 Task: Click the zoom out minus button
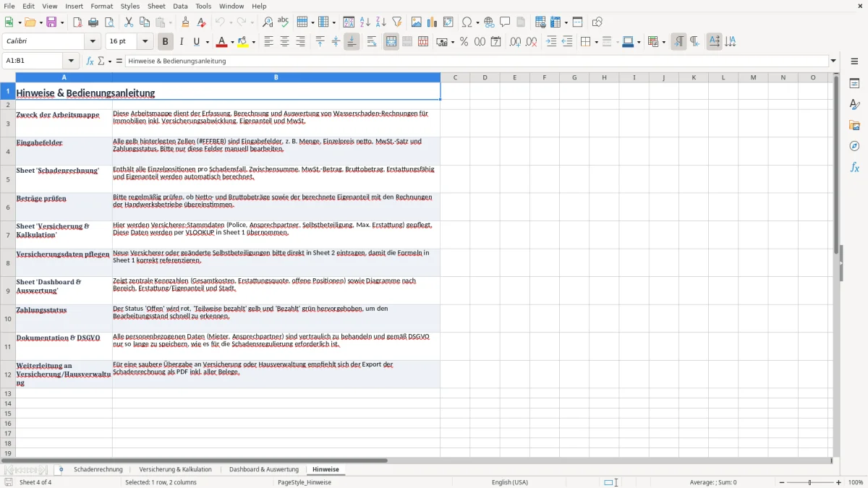click(782, 482)
